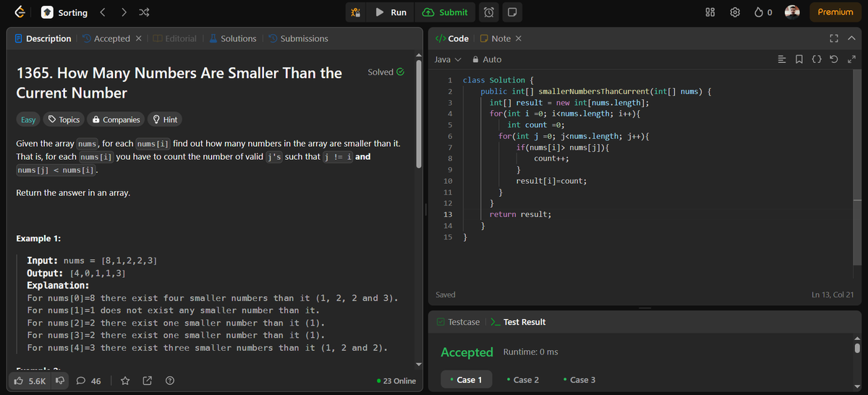Select Case 1 result
The width and height of the screenshot is (868, 395).
point(467,380)
